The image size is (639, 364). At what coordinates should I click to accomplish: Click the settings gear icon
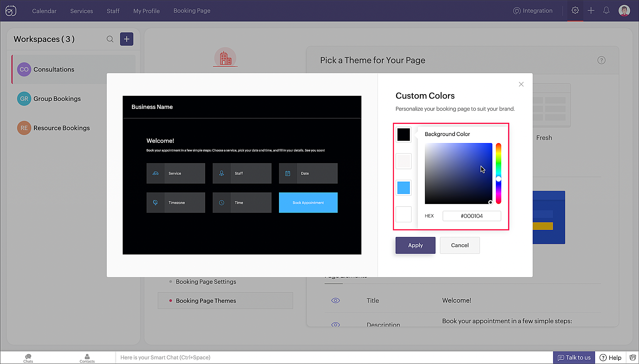575,11
